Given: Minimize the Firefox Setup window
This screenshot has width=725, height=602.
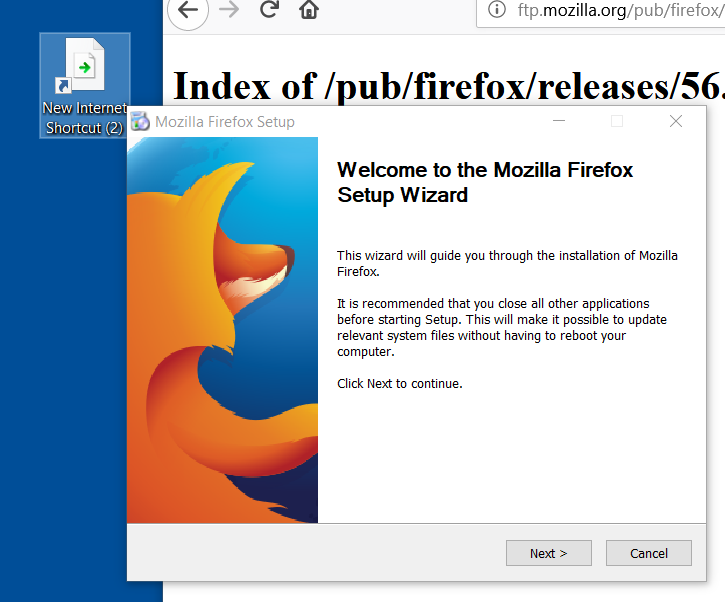Looking at the screenshot, I should pos(559,121).
